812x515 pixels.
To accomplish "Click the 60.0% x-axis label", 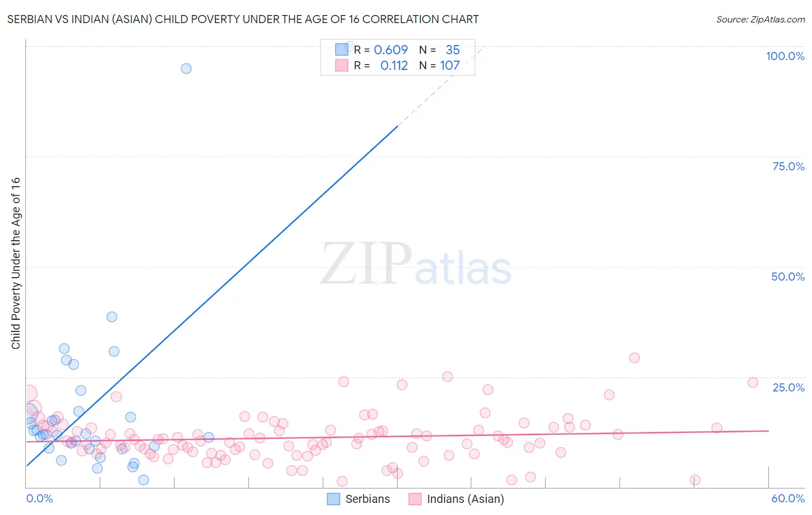I will pyautogui.click(x=788, y=498).
